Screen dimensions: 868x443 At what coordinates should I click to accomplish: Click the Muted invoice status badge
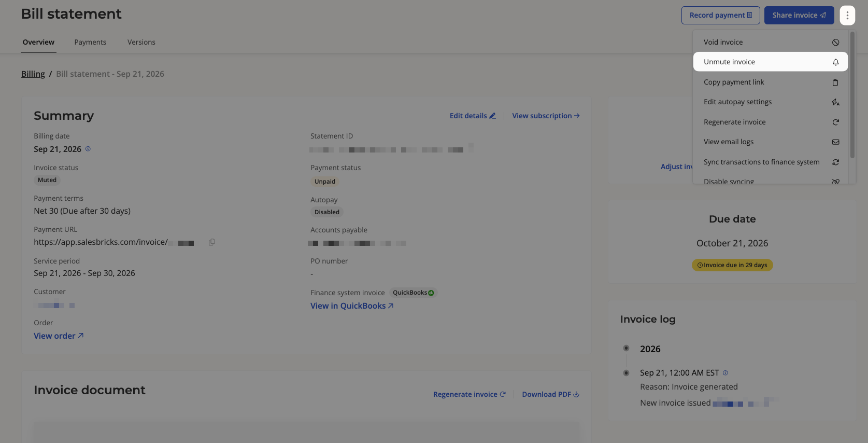tap(47, 180)
